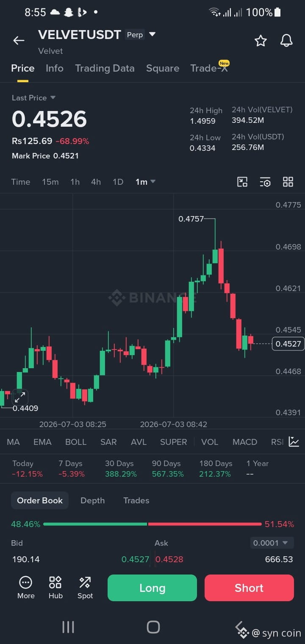Viewport: 305px width, 644px height.
Task: Open the Trading Data tab
Action: [x=105, y=68]
